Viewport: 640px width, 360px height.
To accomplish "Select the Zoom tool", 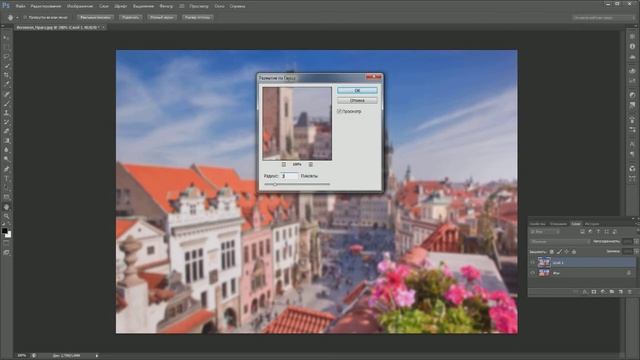I will [6, 216].
